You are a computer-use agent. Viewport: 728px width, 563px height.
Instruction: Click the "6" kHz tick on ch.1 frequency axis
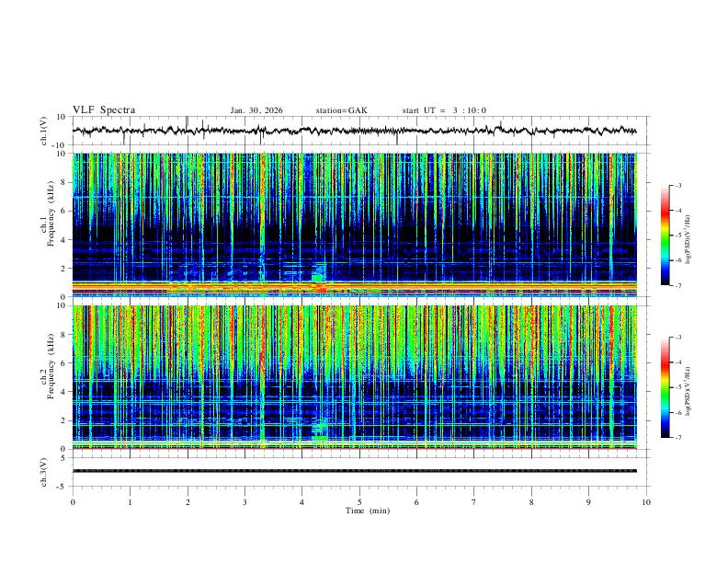pos(64,211)
